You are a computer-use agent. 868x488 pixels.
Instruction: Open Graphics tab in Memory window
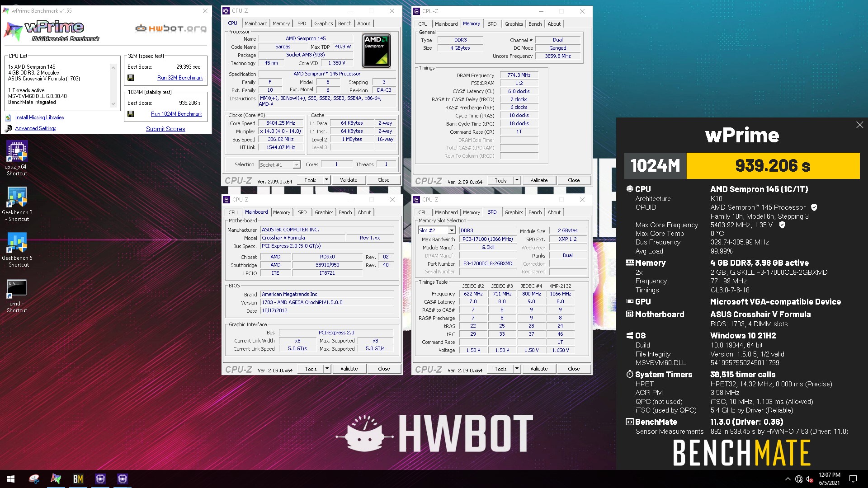click(x=514, y=24)
